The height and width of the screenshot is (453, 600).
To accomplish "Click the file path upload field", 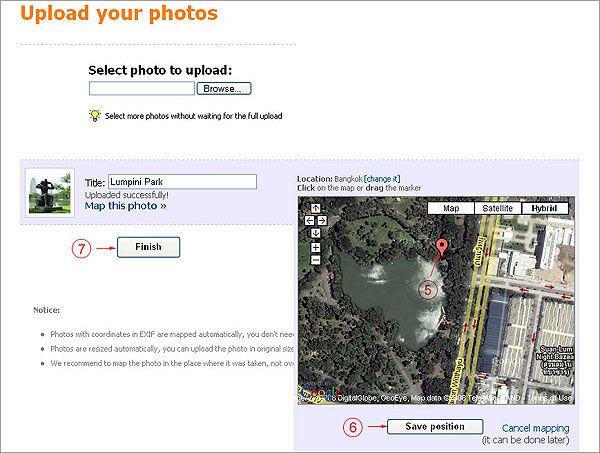I will coord(140,89).
